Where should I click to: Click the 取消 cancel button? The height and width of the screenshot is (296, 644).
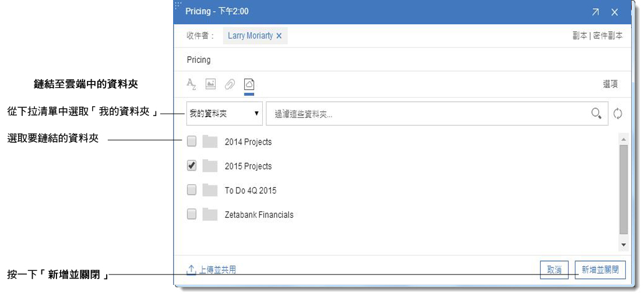[554, 270]
